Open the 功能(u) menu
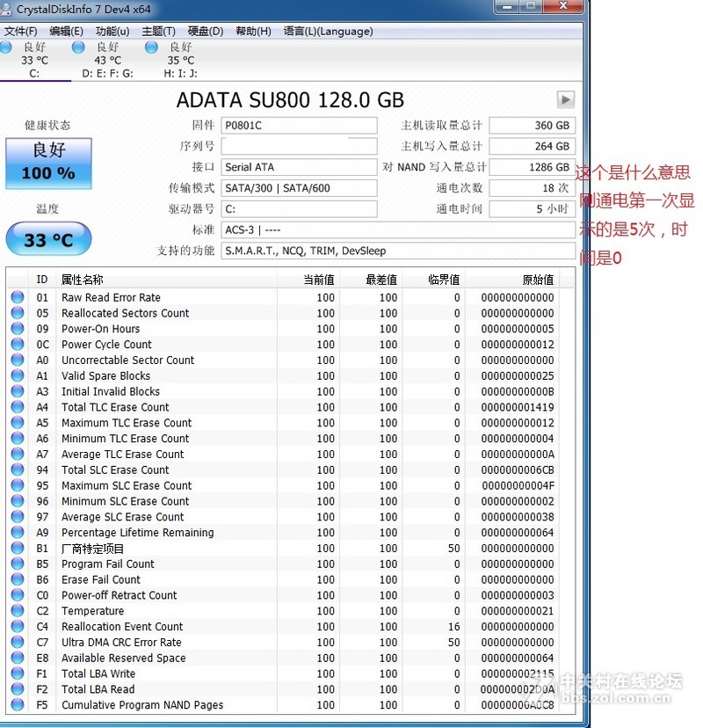This screenshot has height=728, width=703. (112, 31)
